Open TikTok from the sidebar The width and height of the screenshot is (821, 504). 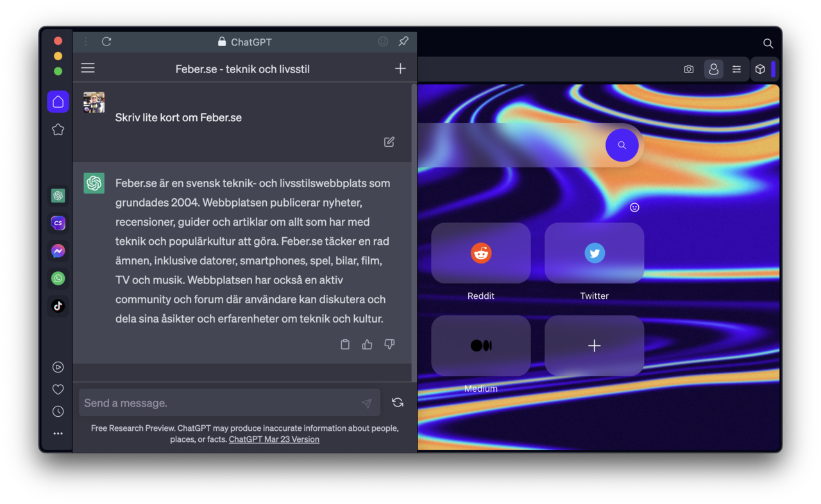click(x=58, y=306)
